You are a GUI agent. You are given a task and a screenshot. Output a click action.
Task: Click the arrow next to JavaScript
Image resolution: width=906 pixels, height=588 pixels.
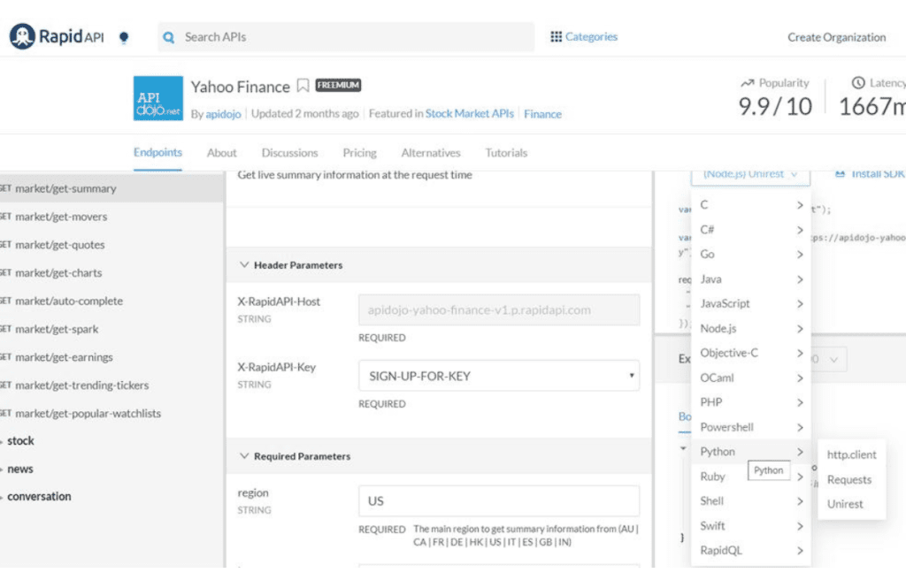799,303
